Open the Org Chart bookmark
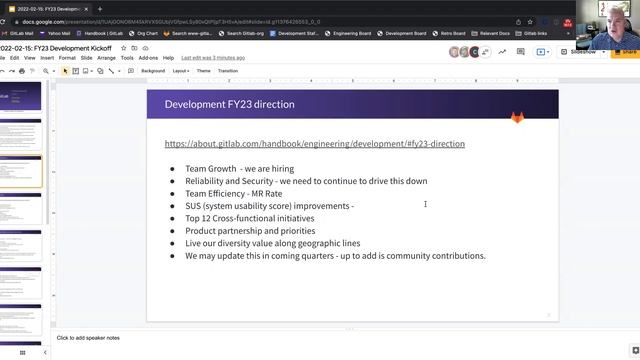Viewport: 640px width, 360px height. click(x=143, y=33)
